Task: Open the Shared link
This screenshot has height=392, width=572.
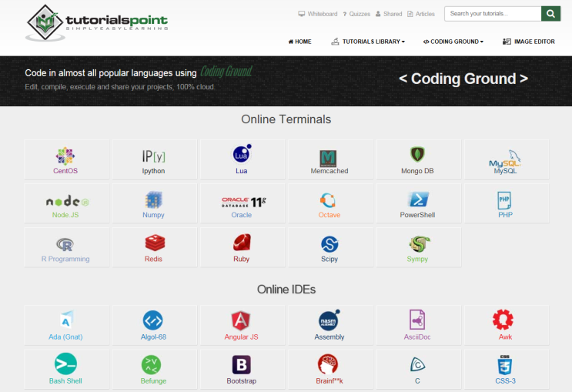Action: pos(389,14)
